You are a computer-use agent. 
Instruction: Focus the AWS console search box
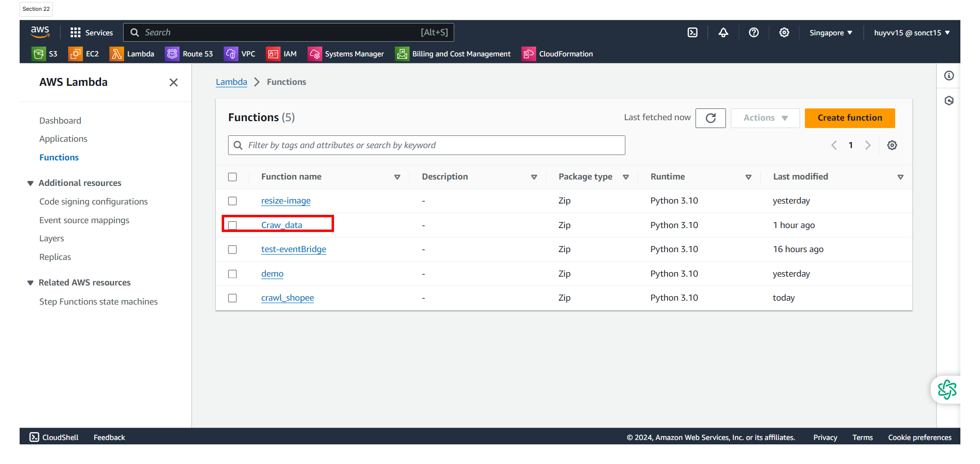coord(289,32)
